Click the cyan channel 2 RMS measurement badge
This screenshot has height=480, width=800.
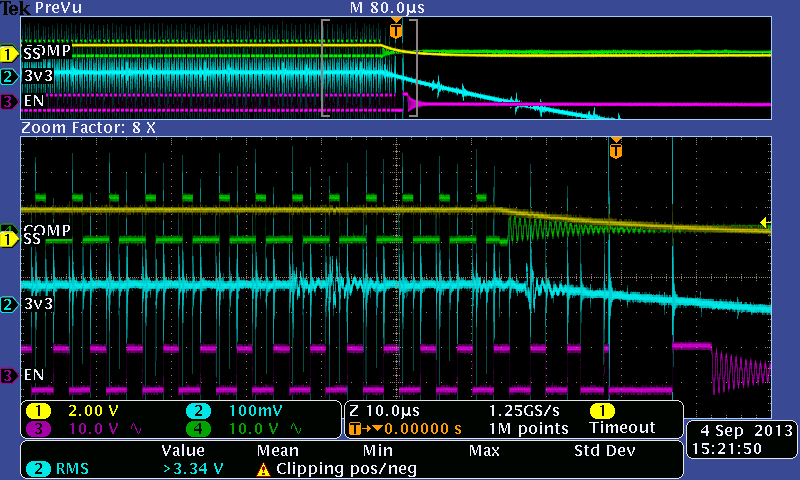pos(38,469)
